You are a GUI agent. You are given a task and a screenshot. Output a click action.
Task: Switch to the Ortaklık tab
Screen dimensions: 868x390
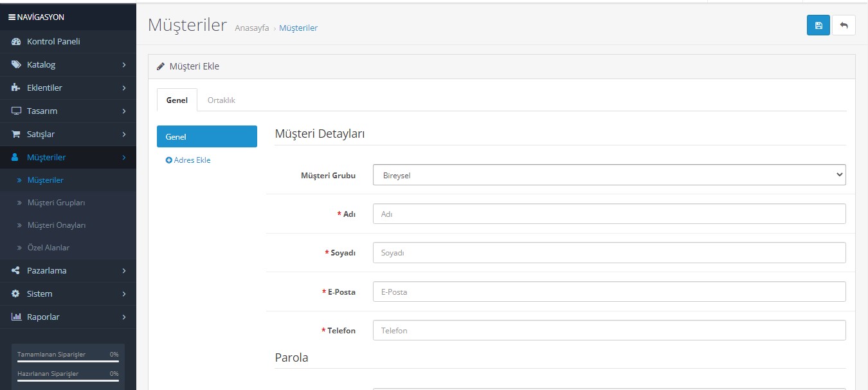pyautogui.click(x=221, y=100)
